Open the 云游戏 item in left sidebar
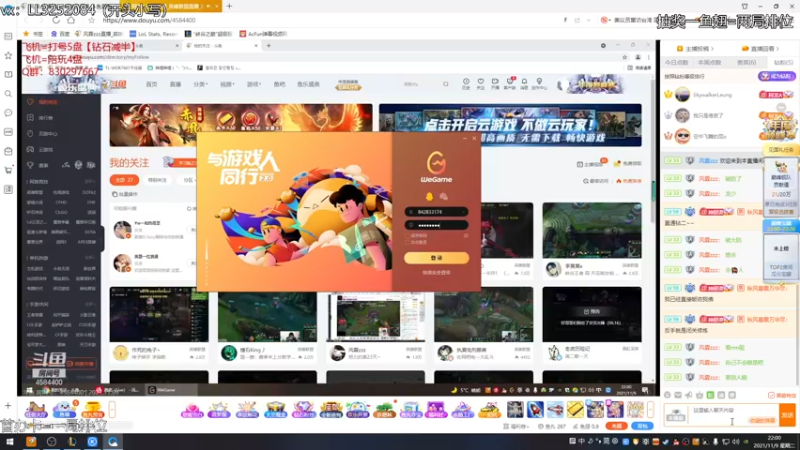Image resolution: width=800 pixels, height=450 pixels. point(41,149)
